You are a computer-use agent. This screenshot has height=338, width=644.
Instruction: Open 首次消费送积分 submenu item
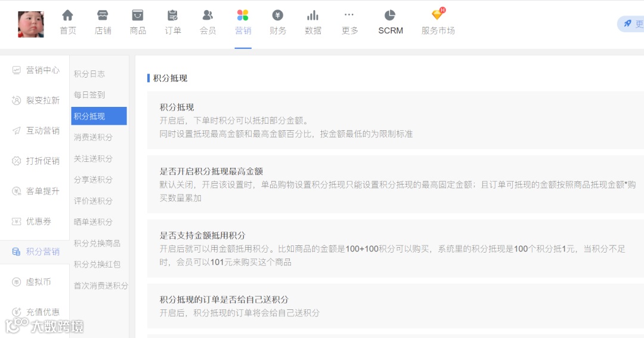[100, 286]
